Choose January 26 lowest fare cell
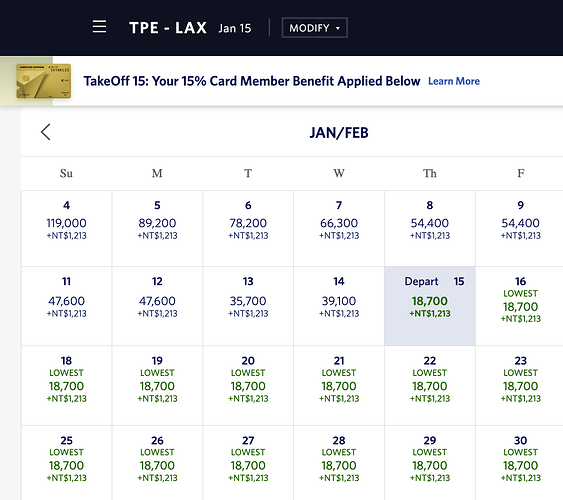 157,463
